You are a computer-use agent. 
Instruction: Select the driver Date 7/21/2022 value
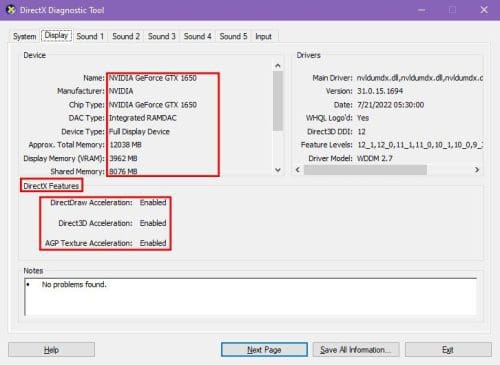(390, 105)
